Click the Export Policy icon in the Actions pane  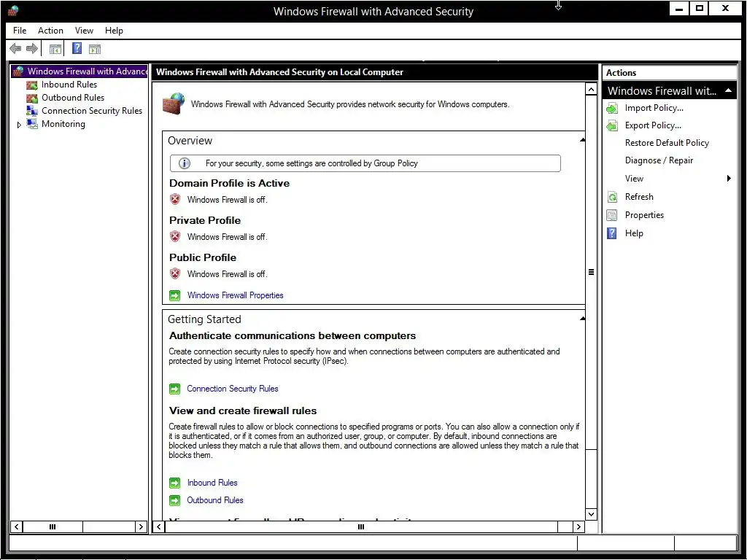612,125
